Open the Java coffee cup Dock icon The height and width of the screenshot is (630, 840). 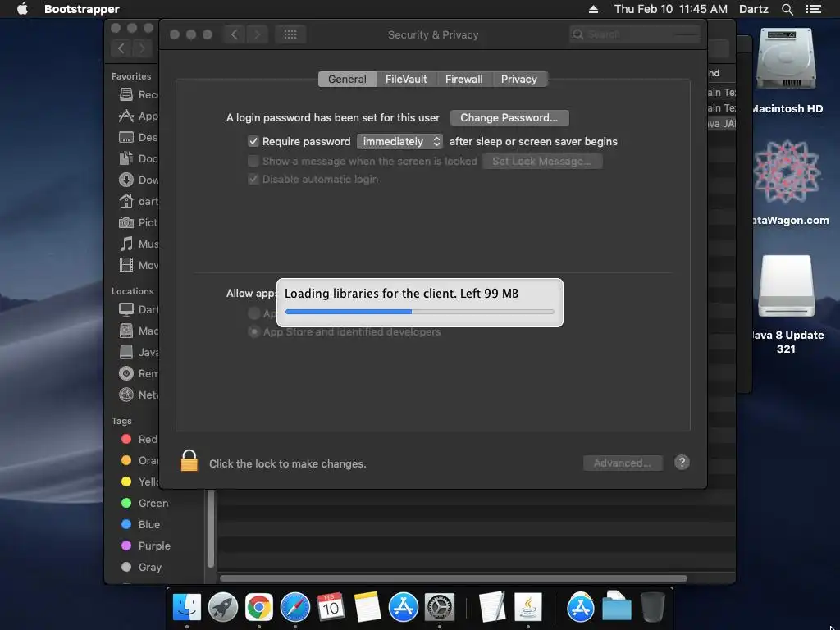pyautogui.click(x=528, y=608)
